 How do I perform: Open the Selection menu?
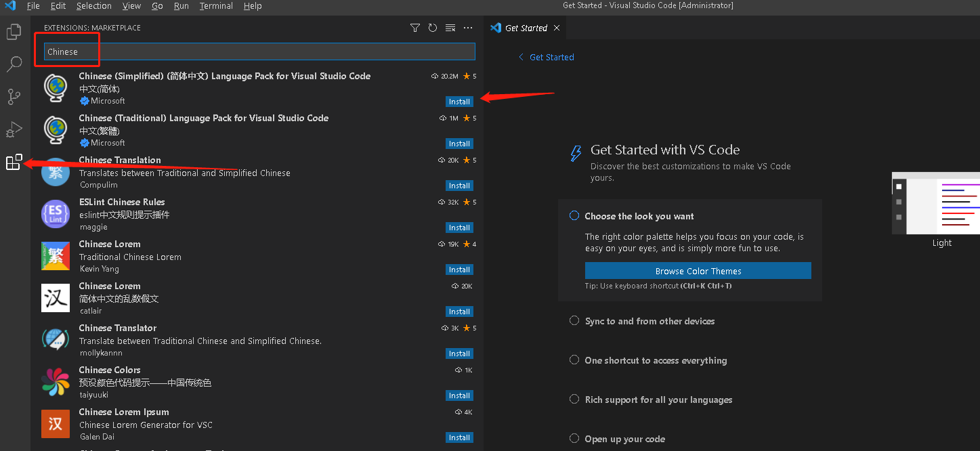click(x=93, y=6)
